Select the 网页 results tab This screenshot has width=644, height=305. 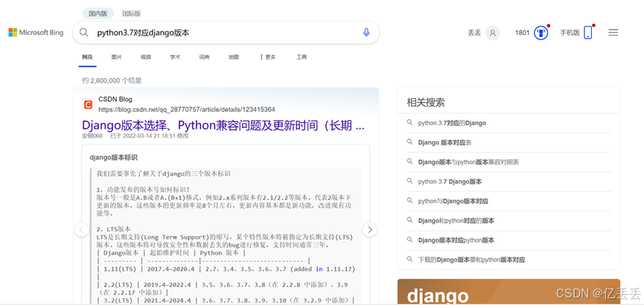87,57
